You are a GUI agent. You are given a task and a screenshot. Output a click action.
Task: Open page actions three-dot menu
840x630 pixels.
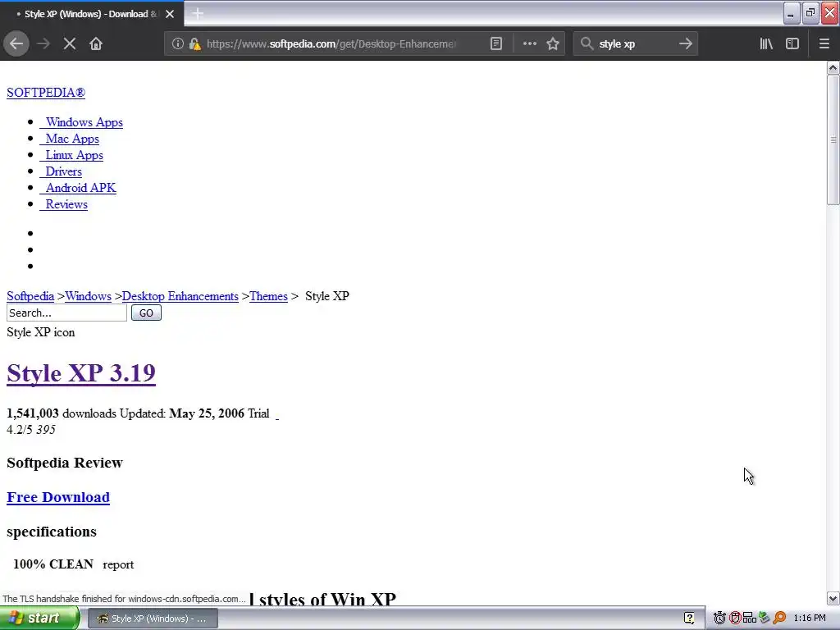coord(529,43)
